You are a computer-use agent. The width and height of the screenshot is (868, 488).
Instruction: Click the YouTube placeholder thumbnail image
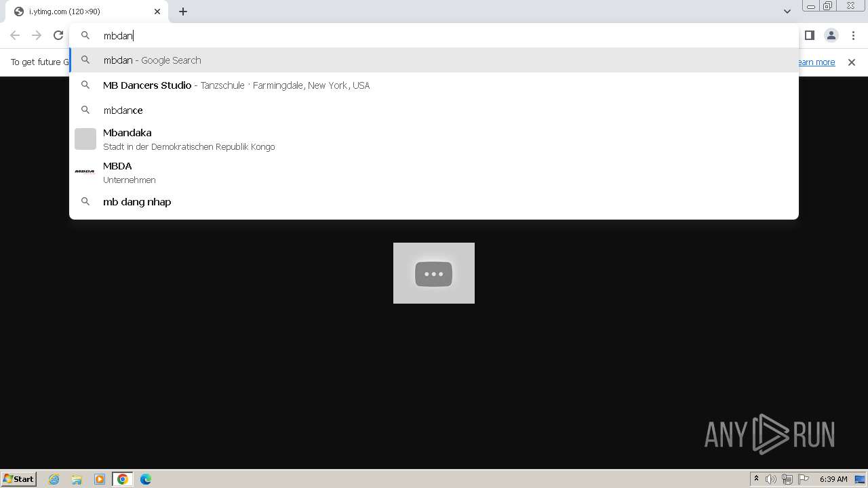pyautogui.click(x=434, y=273)
